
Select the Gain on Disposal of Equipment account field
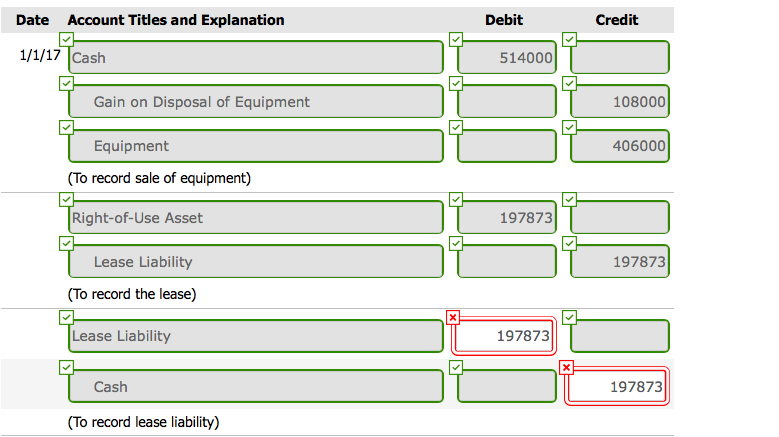click(255, 101)
